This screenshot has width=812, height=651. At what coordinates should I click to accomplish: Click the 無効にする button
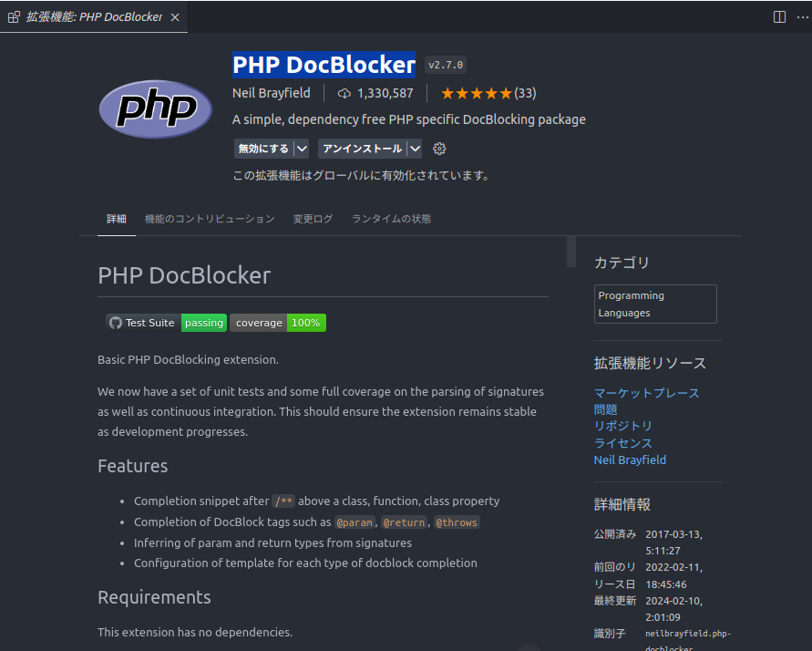point(263,149)
